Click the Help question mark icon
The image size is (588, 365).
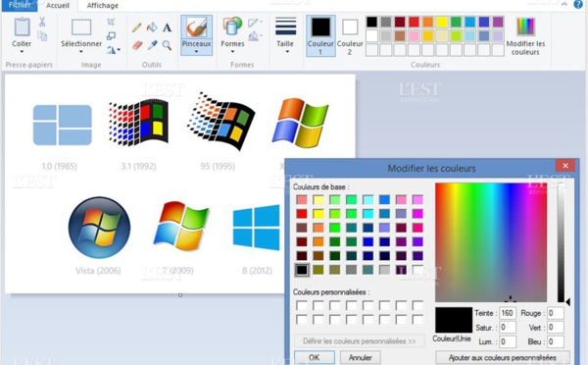(x=578, y=4)
